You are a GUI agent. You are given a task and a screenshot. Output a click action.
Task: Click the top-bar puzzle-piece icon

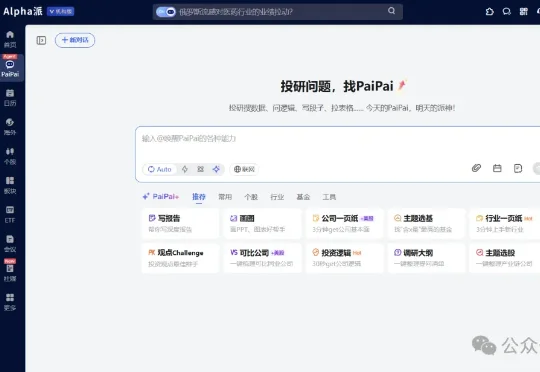[x=489, y=12]
